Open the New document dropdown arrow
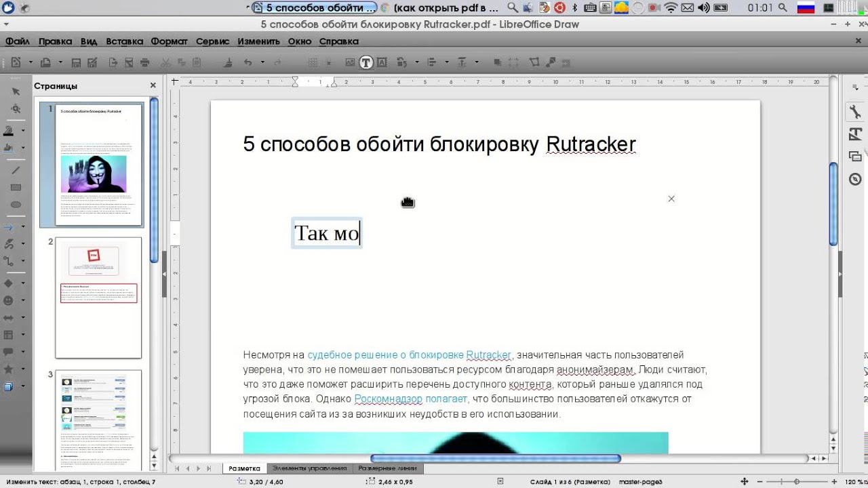 pos(30,62)
